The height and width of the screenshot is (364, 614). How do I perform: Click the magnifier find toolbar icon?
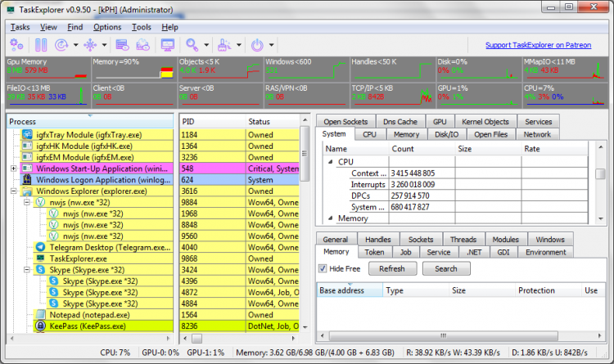192,44
